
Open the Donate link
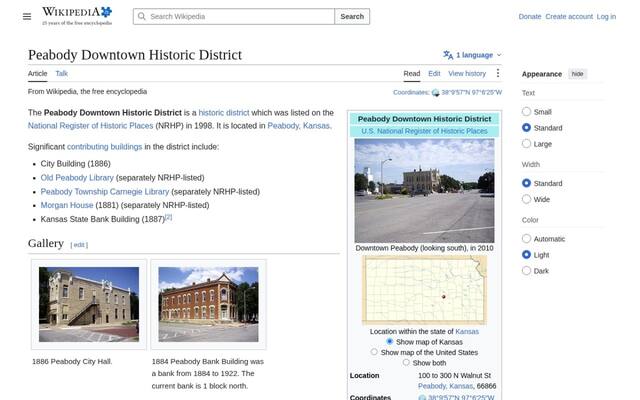529,16
